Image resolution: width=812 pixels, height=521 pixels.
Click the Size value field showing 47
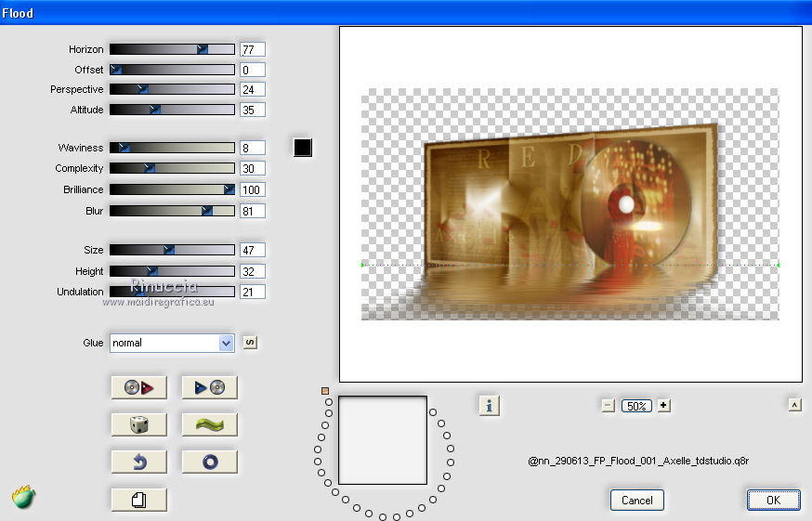[253, 250]
